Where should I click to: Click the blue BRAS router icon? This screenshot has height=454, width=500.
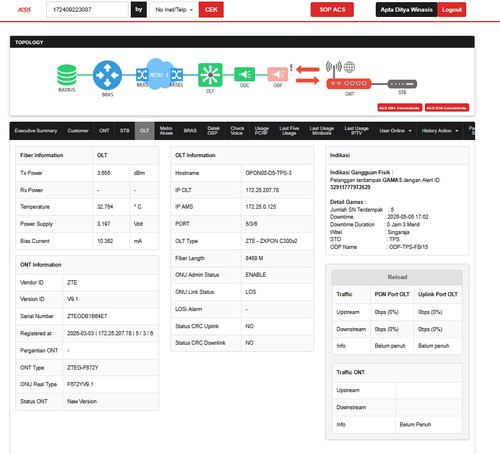pos(107,75)
